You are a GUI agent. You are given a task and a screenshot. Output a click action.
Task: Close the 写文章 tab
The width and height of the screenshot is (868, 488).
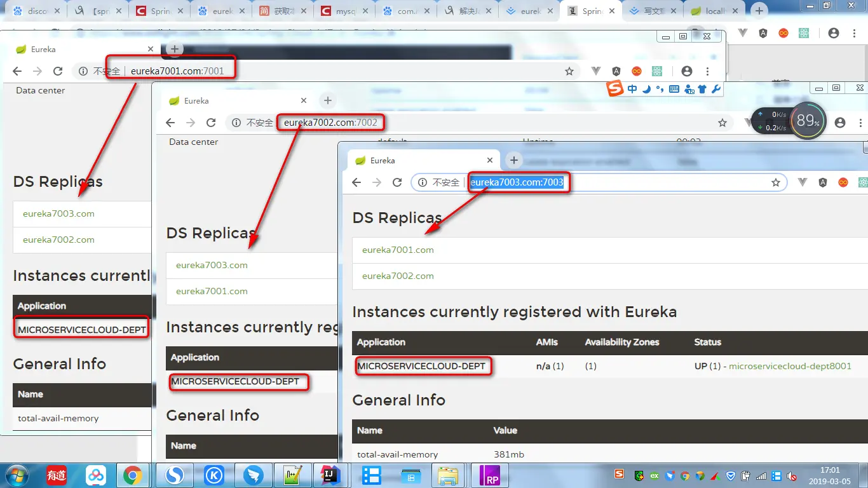coord(674,11)
